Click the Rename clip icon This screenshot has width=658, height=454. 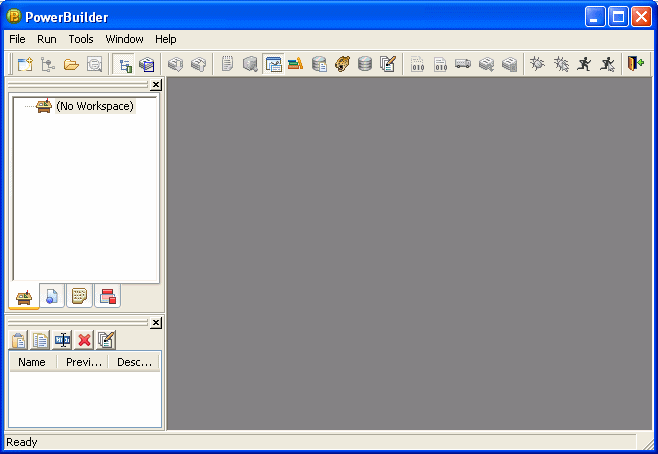pyautogui.click(x=62, y=340)
